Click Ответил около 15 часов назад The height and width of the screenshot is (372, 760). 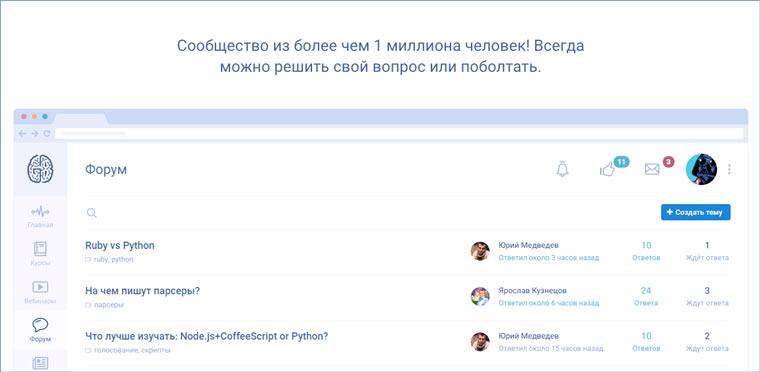coord(551,349)
